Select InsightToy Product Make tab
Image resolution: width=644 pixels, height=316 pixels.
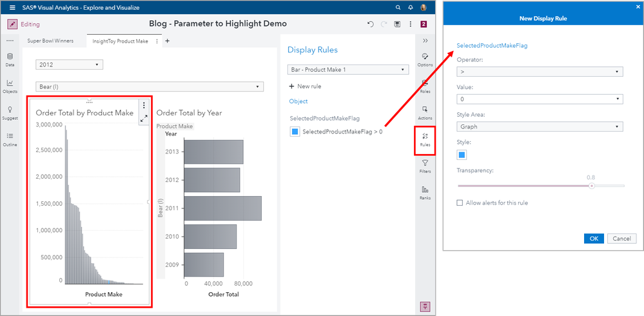pos(120,41)
